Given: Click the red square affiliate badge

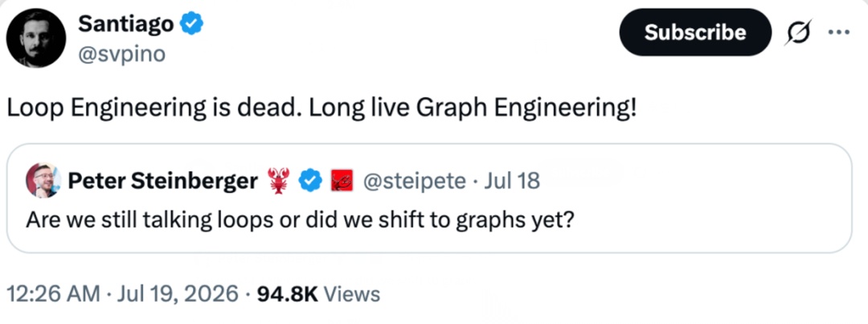Looking at the screenshot, I should [342, 181].
